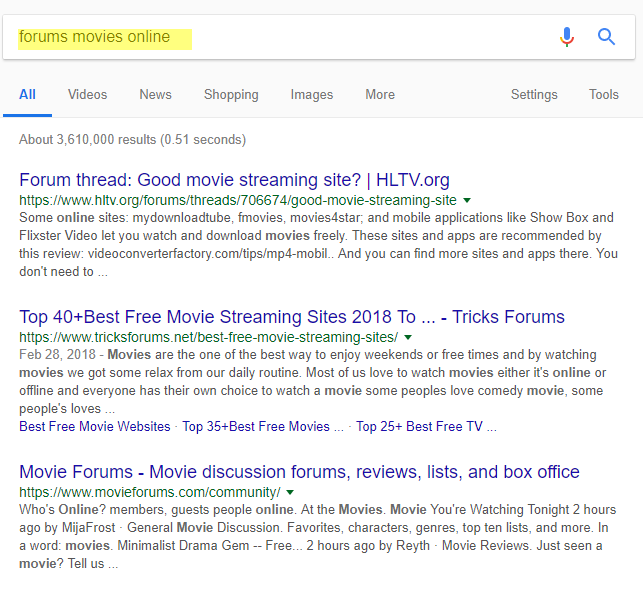Click the tricksforums.net green URL text

[x=208, y=338]
